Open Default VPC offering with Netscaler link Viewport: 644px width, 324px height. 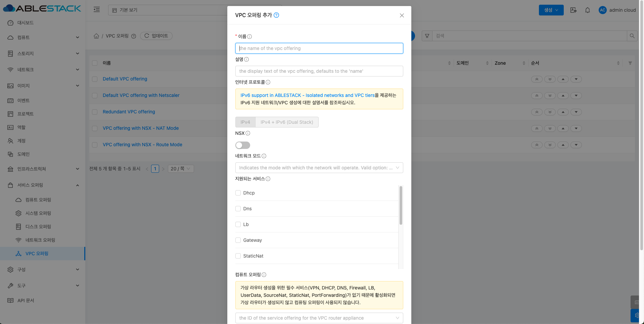tap(141, 96)
